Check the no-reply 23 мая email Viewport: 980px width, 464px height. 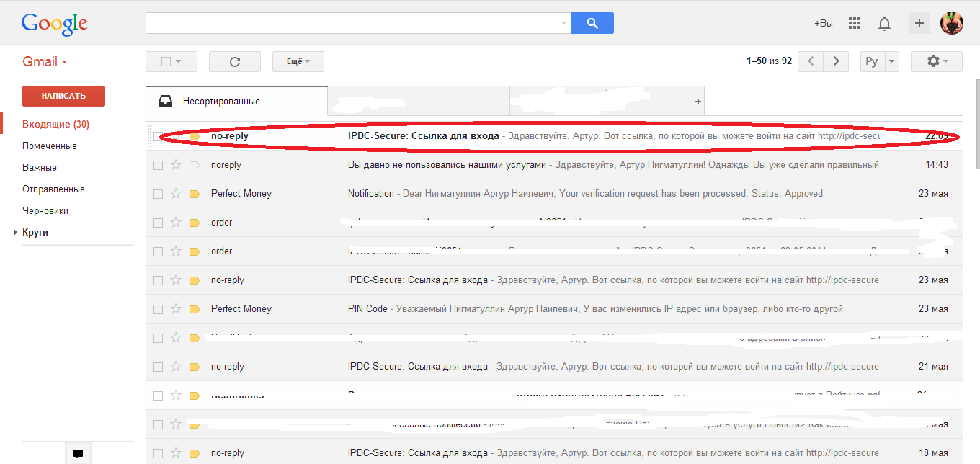point(158,280)
